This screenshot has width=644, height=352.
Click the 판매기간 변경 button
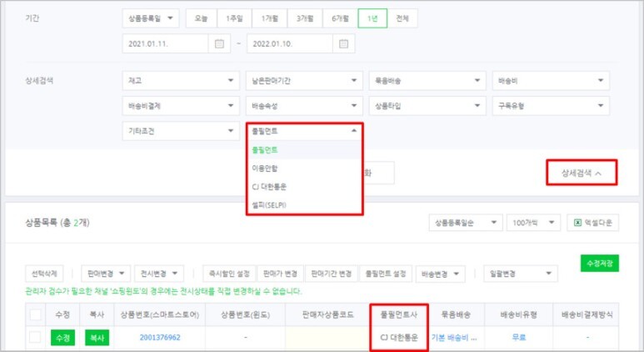331,274
